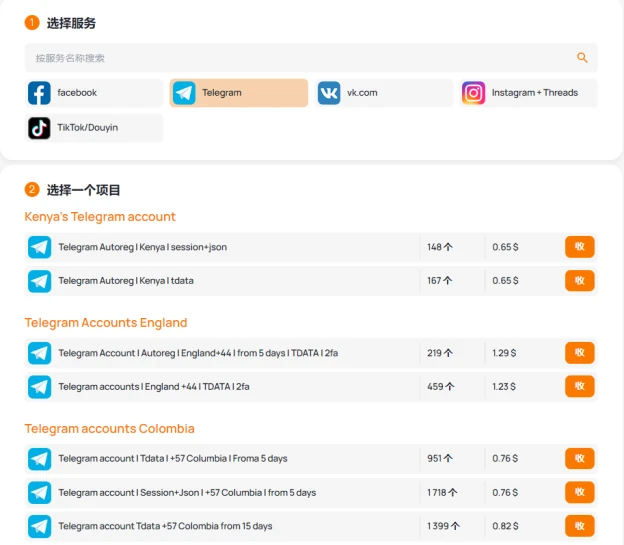Click the 1 718 quantity value
624x545 pixels.
pos(442,493)
